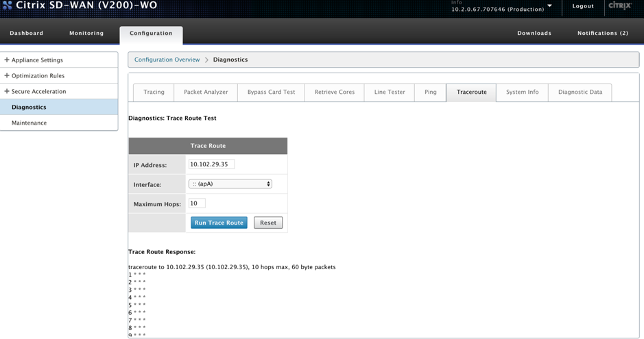Open the Line Tester tab
Viewport: 644px width, 339px height.
[x=390, y=92]
